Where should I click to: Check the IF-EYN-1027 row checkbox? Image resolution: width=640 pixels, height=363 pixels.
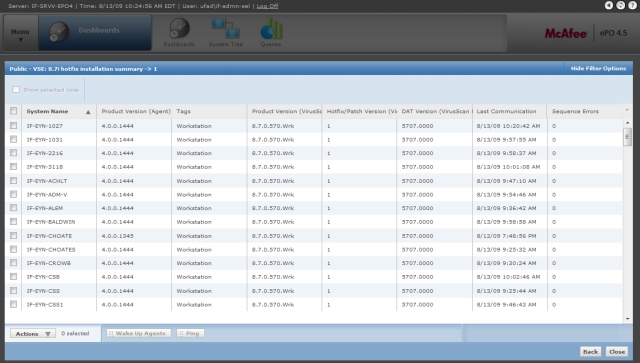[13, 125]
